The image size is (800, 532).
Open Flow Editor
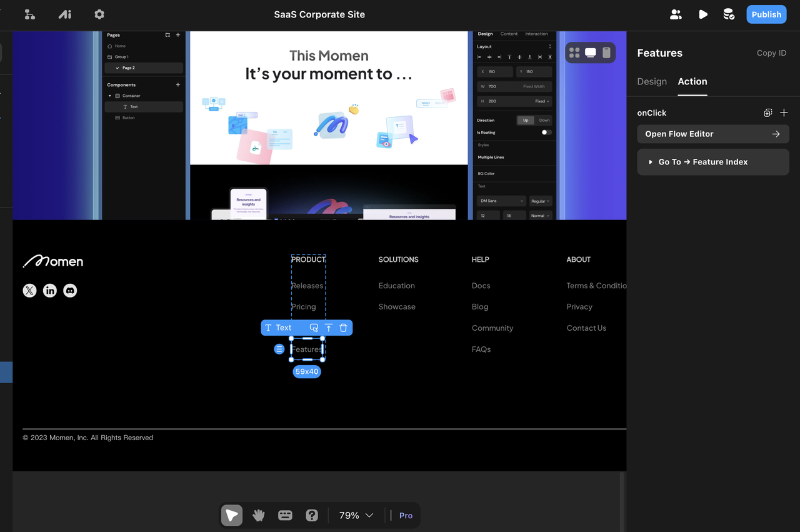713,134
